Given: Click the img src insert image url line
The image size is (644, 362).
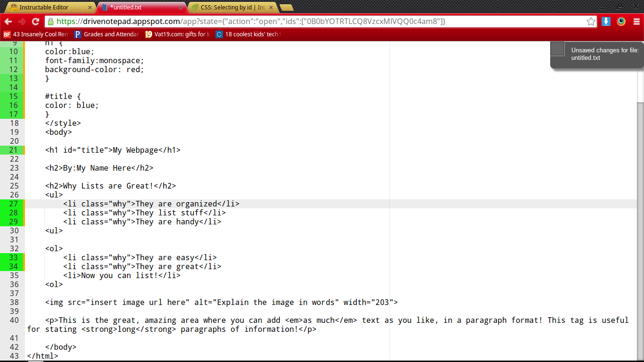Looking at the screenshot, I should pos(222,302).
